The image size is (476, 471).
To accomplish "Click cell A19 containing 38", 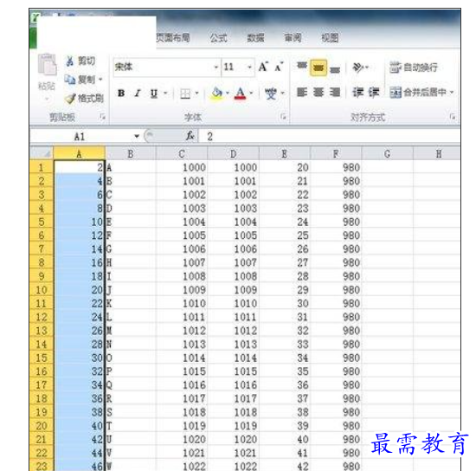I will pyautogui.click(x=80, y=412).
